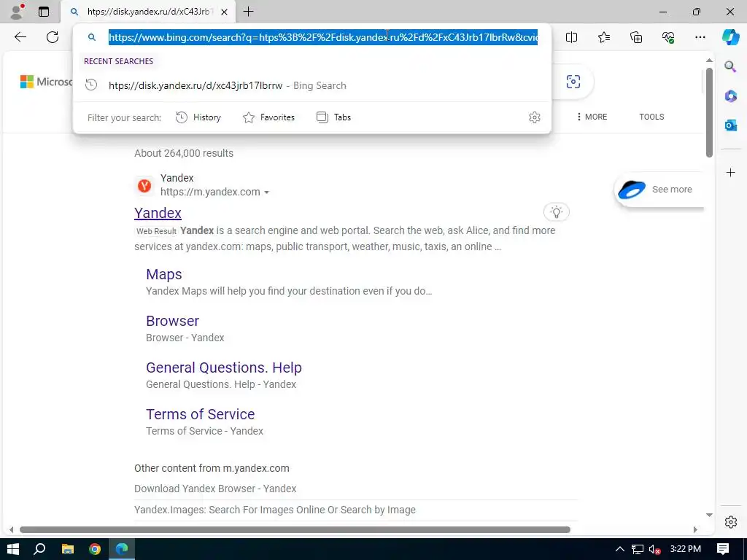Show hidden system tray icons

click(620, 549)
